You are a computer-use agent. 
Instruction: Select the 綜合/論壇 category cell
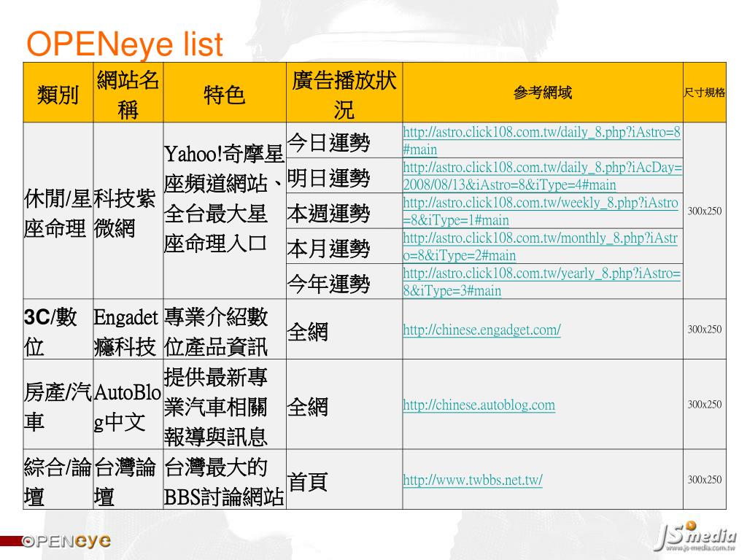point(58,479)
